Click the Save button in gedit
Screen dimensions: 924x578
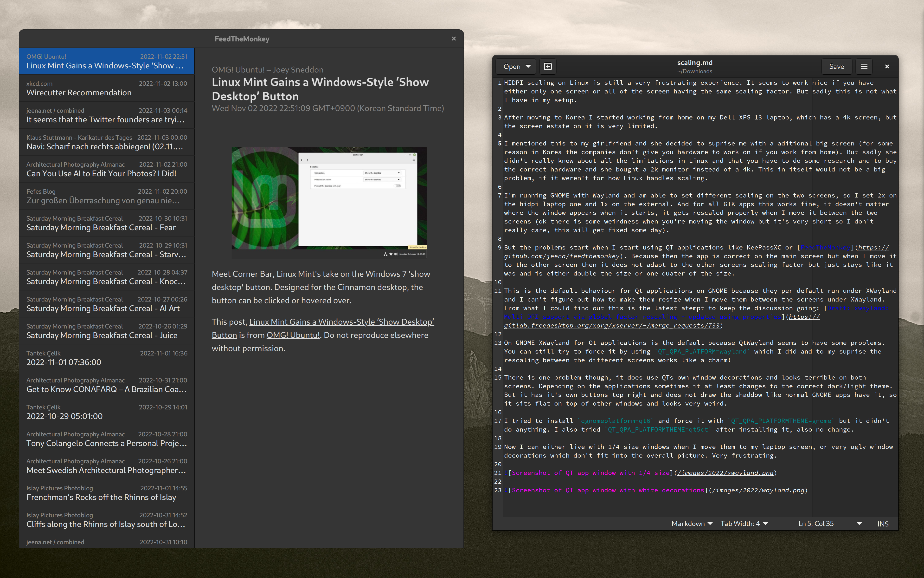(x=836, y=66)
